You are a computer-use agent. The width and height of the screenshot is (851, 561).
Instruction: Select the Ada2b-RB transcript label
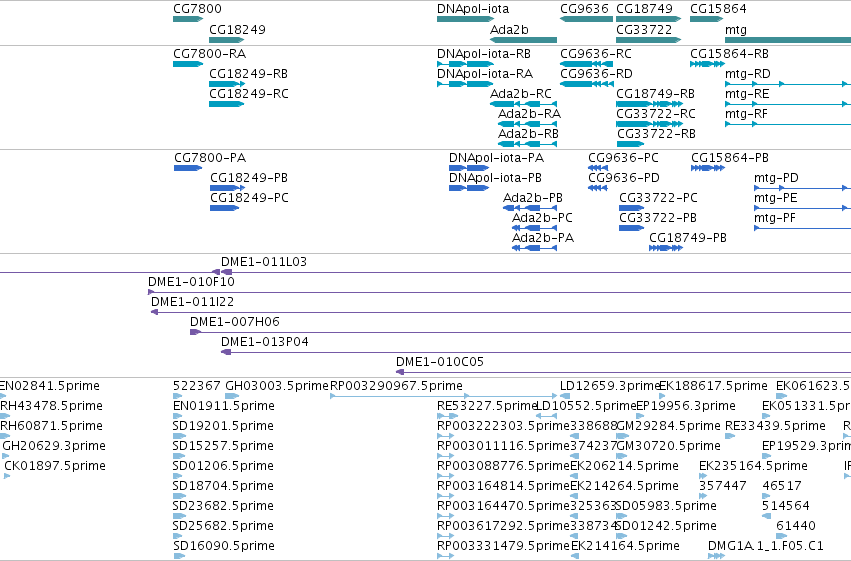click(x=529, y=134)
